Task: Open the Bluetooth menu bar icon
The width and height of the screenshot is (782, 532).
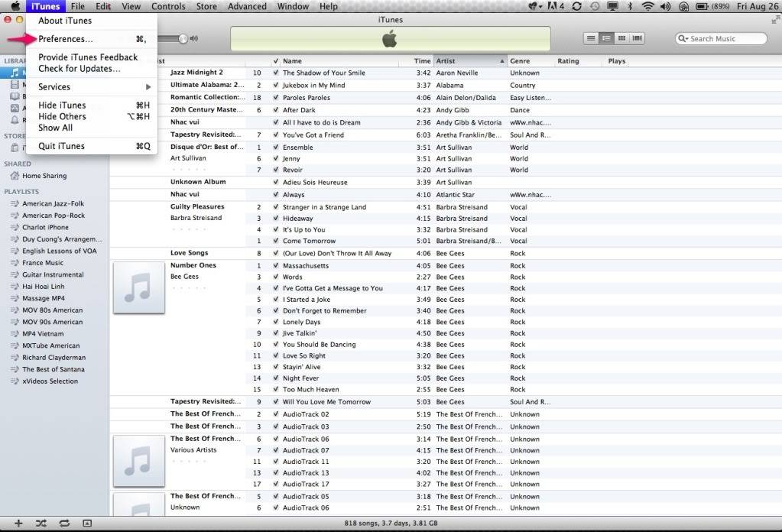Action: click(x=630, y=6)
